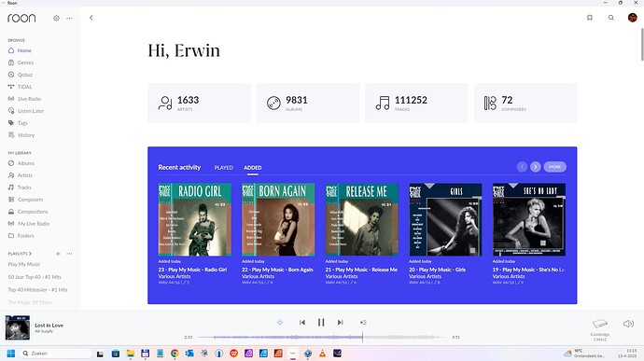Open the volume speaker control

(x=628, y=324)
